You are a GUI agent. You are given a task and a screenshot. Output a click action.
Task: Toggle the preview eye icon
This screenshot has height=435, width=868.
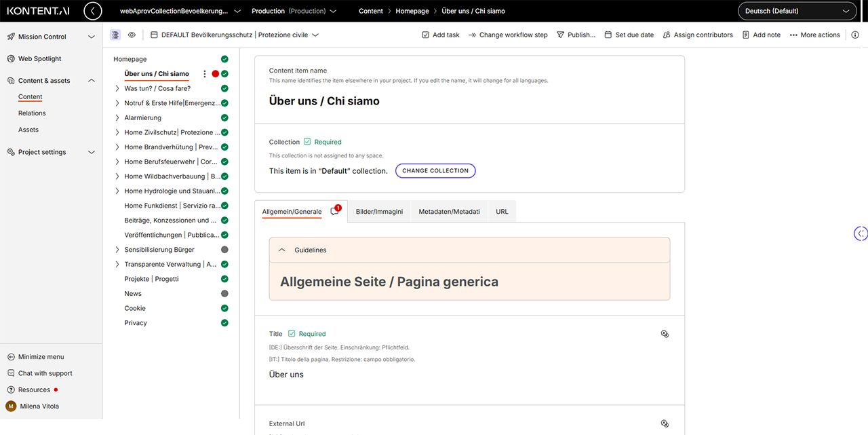click(x=132, y=35)
